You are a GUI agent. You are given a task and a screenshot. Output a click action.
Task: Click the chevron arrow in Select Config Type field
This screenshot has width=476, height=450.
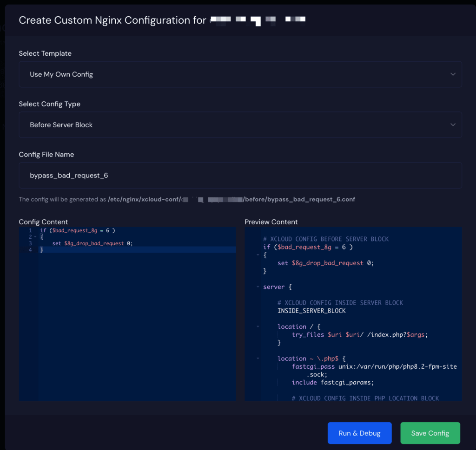[453, 124]
